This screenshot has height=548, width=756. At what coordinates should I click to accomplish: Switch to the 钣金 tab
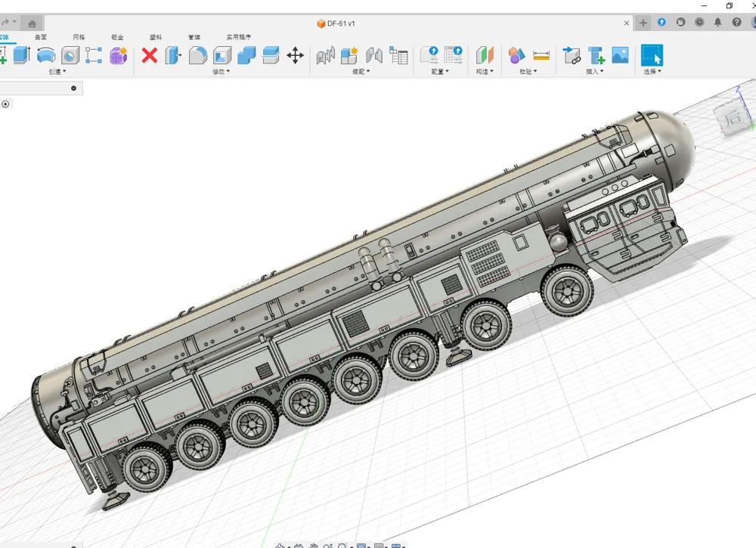[x=117, y=37]
